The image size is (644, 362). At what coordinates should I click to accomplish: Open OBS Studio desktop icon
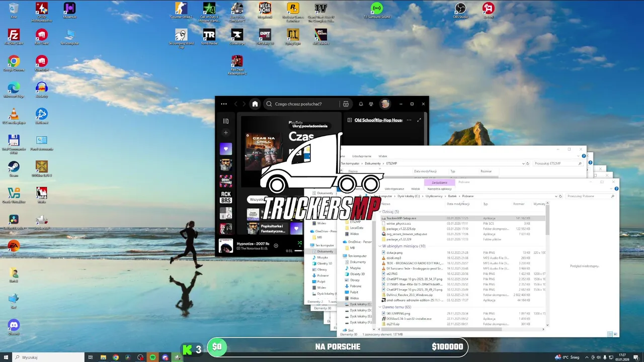[460, 11]
